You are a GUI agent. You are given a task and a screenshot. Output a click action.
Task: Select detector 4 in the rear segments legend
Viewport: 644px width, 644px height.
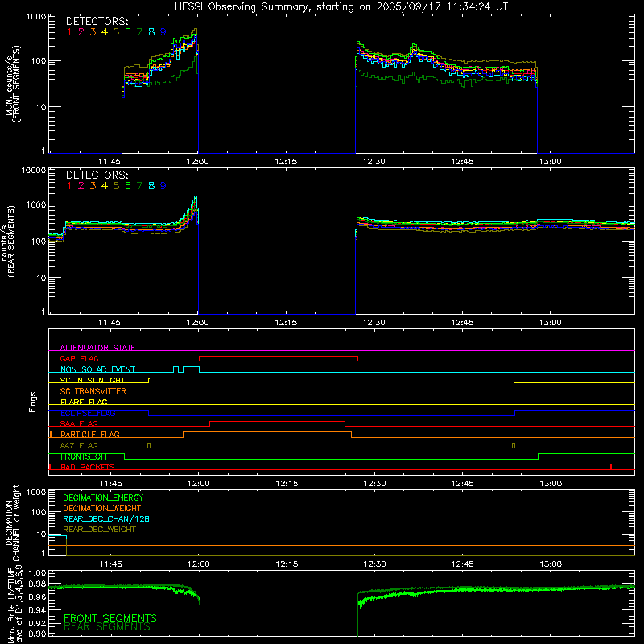point(105,186)
